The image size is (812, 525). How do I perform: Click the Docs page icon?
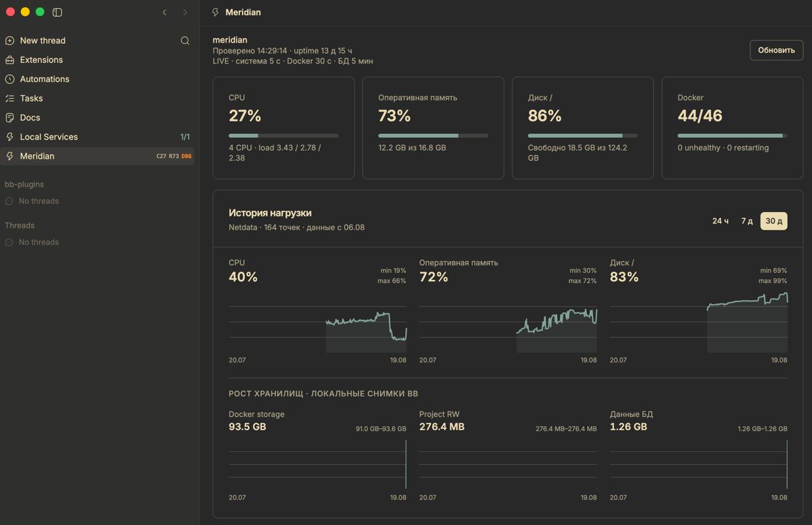click(x=10, y=117)
